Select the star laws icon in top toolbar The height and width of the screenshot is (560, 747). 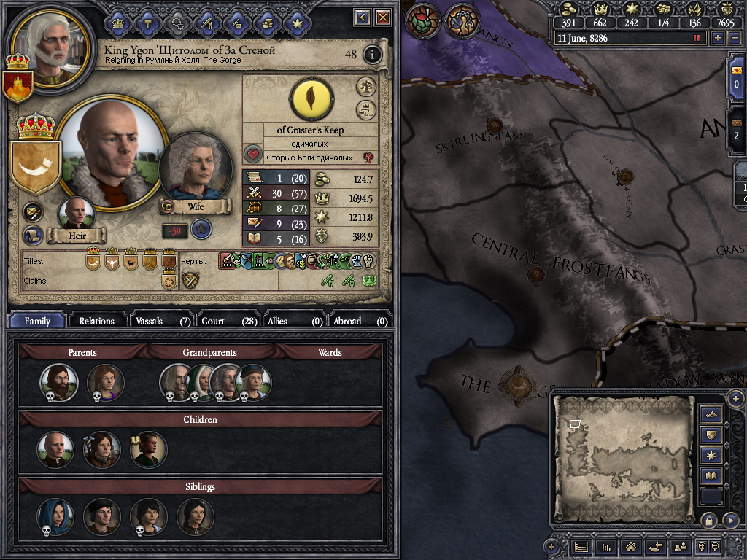click(298, 23)
